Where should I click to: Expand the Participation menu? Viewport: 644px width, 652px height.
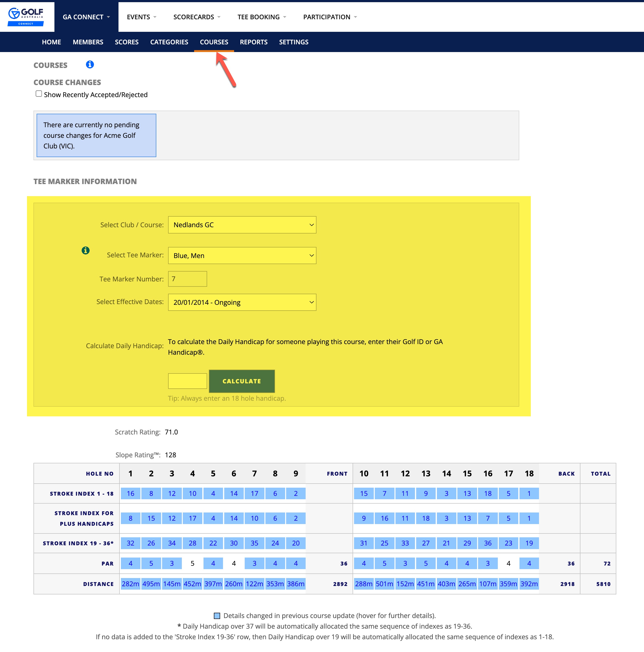(330, 17)
